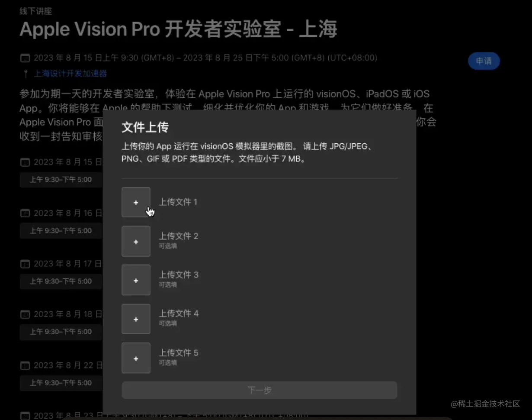The width and height of the screenshot is (532, 420).
Task: Click the blue 申请 button
Action: pyautogui.click(x=484, y=61)
